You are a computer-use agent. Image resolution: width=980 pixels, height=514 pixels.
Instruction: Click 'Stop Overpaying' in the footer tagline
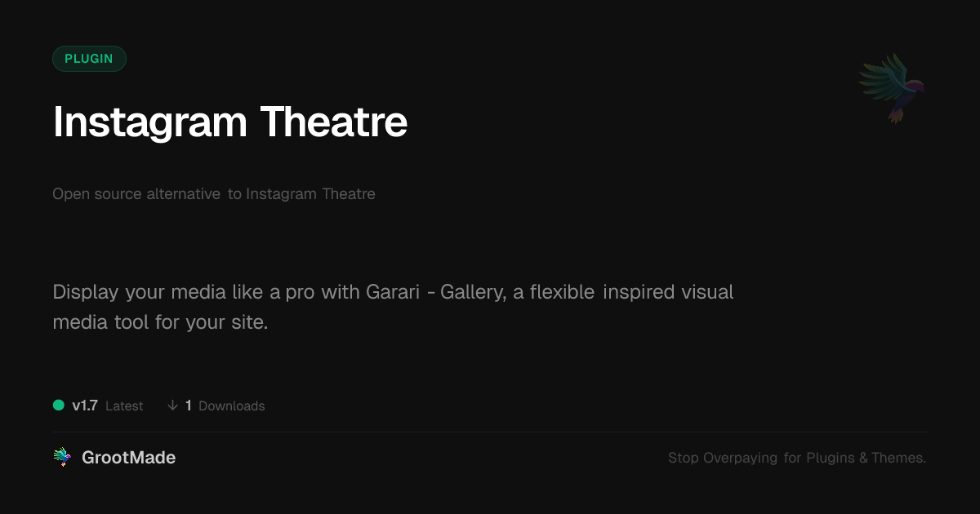click(x=723, y=458)
